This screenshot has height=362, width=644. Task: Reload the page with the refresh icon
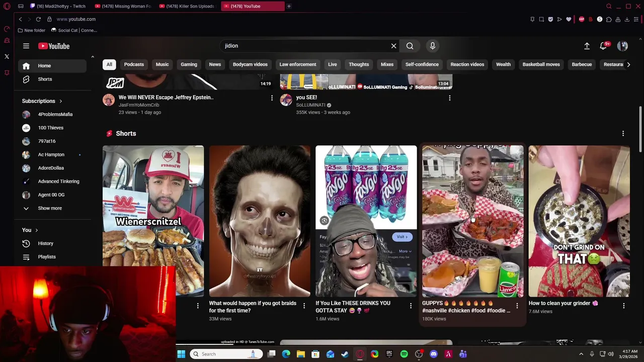click(38, 19)
